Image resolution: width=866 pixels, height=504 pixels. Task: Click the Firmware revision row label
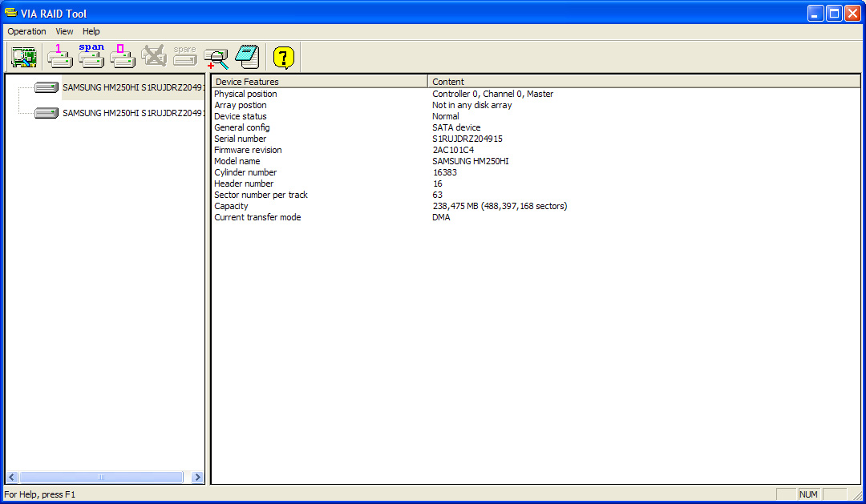(x=248, y=150)
